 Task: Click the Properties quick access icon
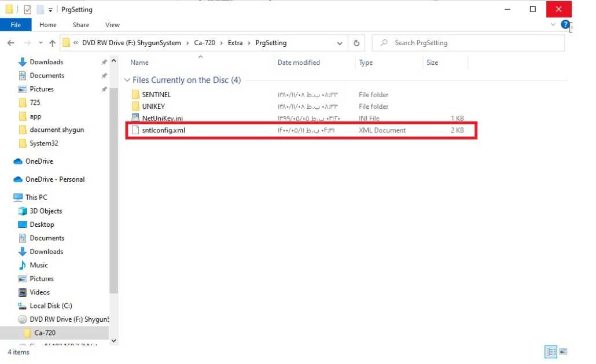click(x=27, y=9)
